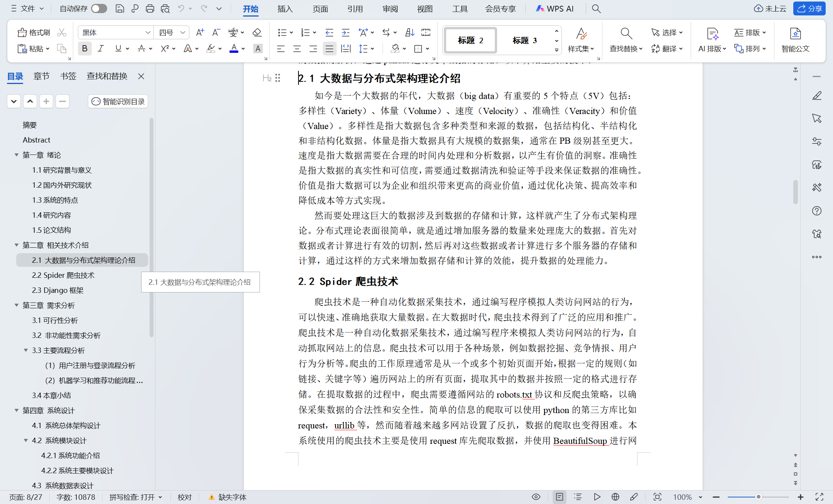Close the navigation pane
The width and height of the screenshot is (833, 504).
[x=141, y=76]
